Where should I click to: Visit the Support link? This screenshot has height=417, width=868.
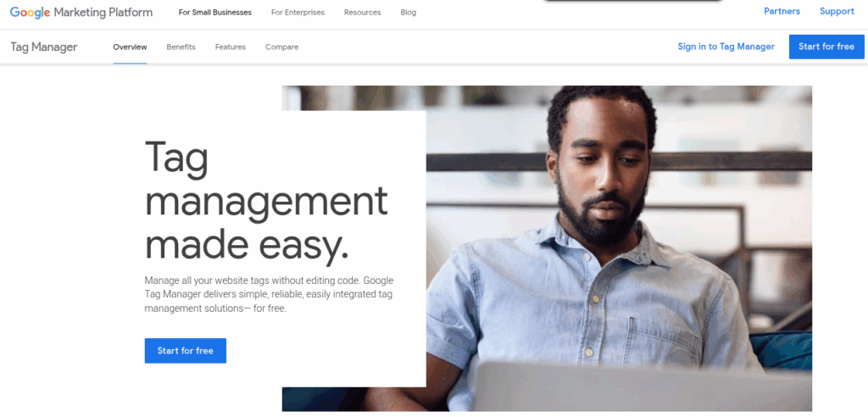837,11
